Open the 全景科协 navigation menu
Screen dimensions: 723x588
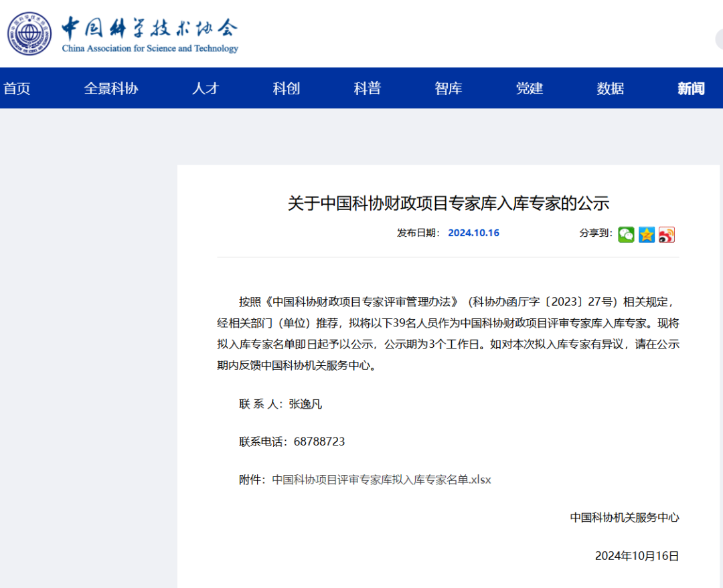point(111,88)
